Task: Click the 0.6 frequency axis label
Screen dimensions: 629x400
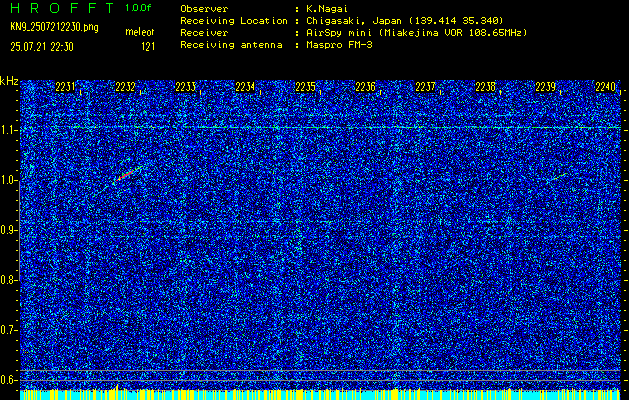Action: [x=8, y=380]
